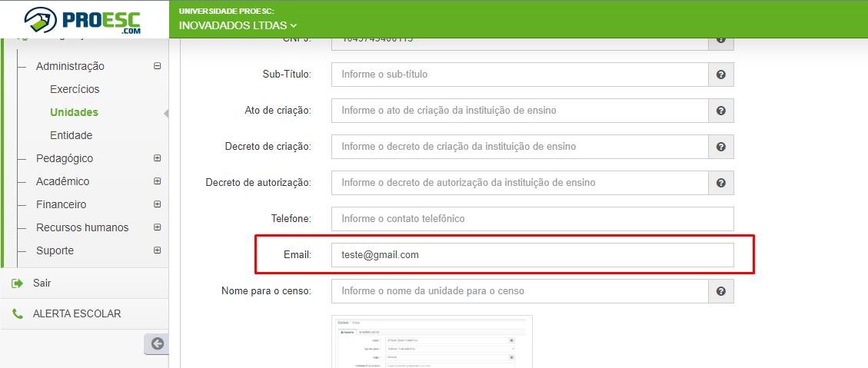This screenshot has height=368, width=868.
Task: Click the Decreto de autorização label
Action: [x=258, y=183]
